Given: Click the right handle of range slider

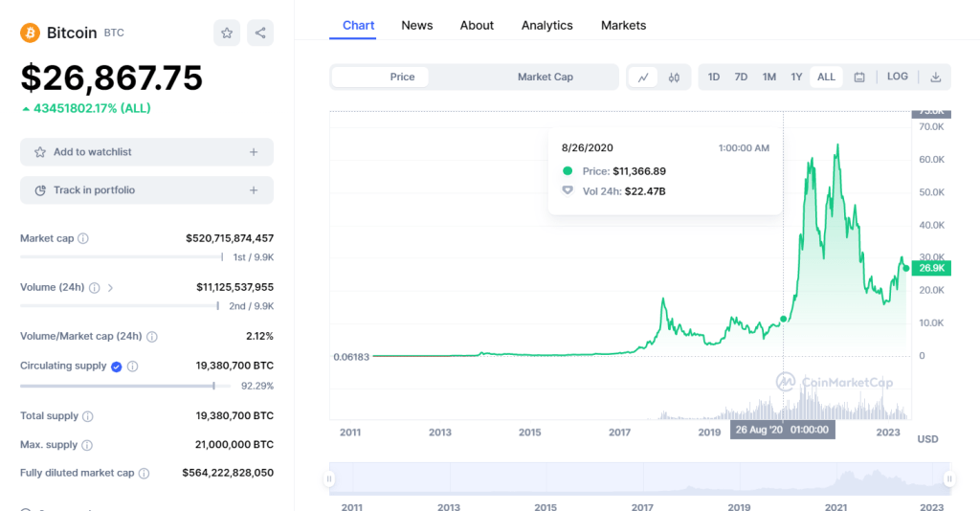Looking at the screenshot, I should pyautogui.click(x=949, y=479).
